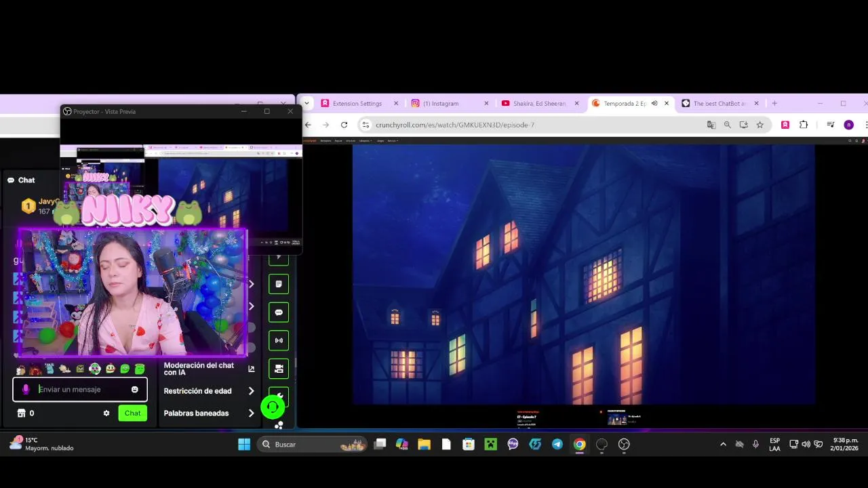Image resolution: width=868 pixels, height=488 pixels.
Task: Select the green-haired clown emote
Action: coord(95,369)
